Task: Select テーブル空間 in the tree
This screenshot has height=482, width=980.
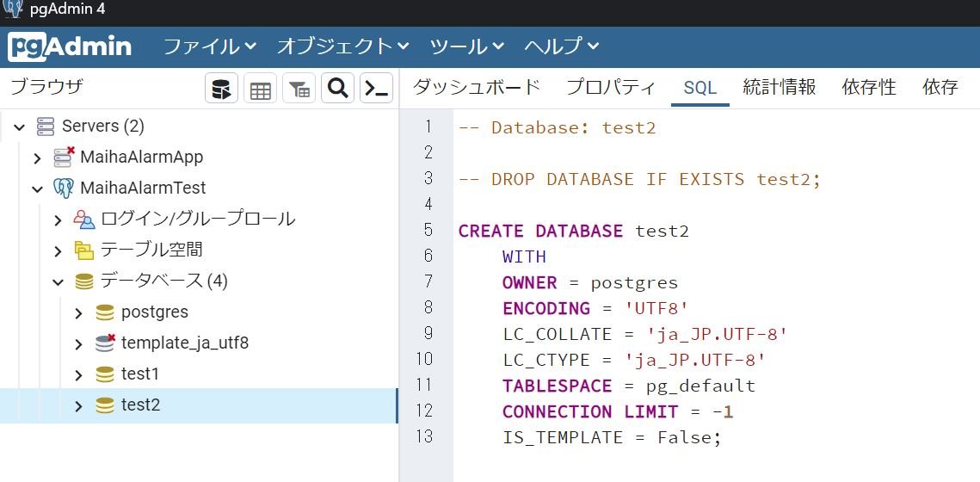Action: (151, 250)
